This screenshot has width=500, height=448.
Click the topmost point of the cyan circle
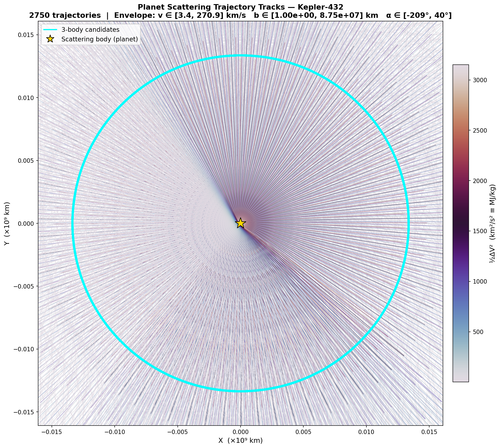click(240, 56)
